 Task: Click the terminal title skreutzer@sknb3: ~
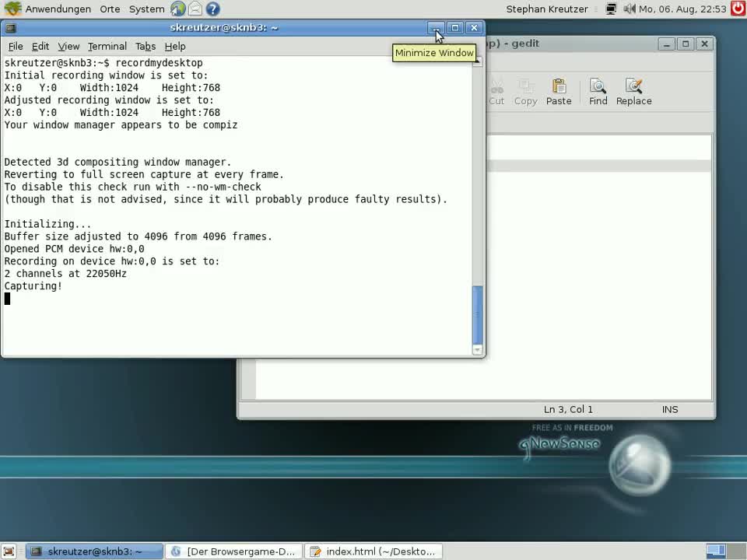tap(224, 28)
